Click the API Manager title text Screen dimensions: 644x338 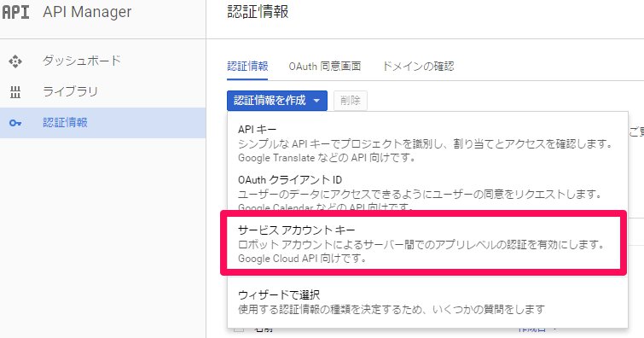[x=87, y=12]
